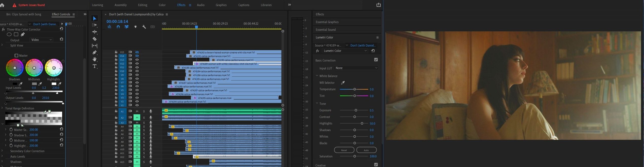
Task: Open the Home screen icon
Action: [2, 5]
